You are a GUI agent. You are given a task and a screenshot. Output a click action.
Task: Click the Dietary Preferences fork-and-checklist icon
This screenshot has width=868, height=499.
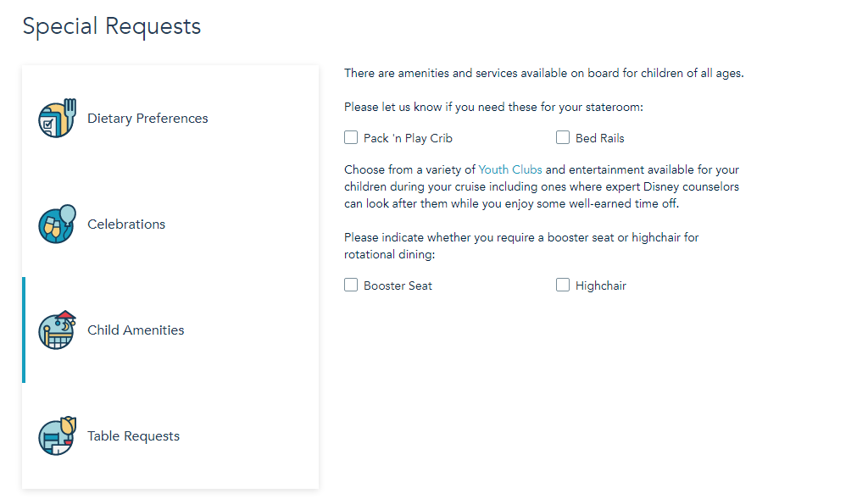click(x=57, y=119)
